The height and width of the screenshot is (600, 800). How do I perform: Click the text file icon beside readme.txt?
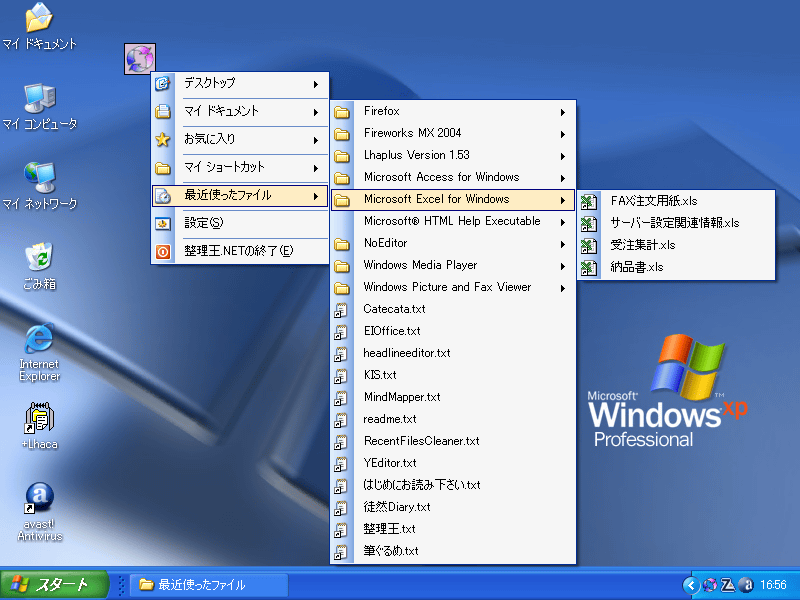(x=341, y=420)
